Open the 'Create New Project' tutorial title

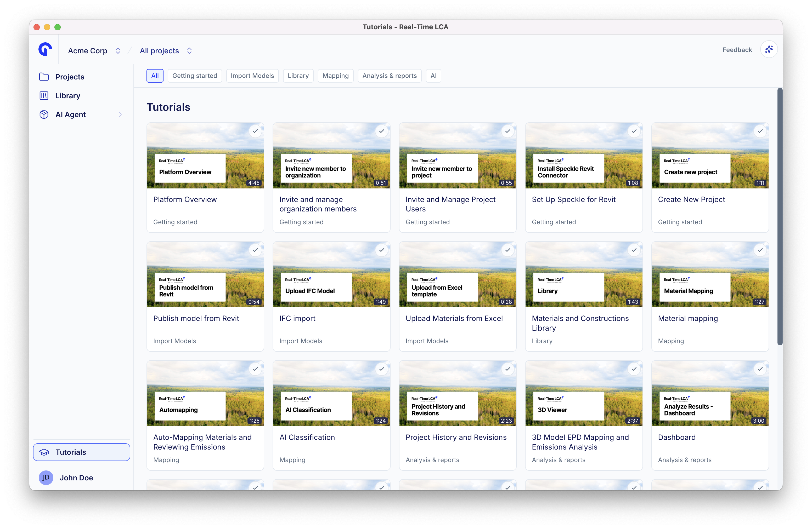(691, 199)
